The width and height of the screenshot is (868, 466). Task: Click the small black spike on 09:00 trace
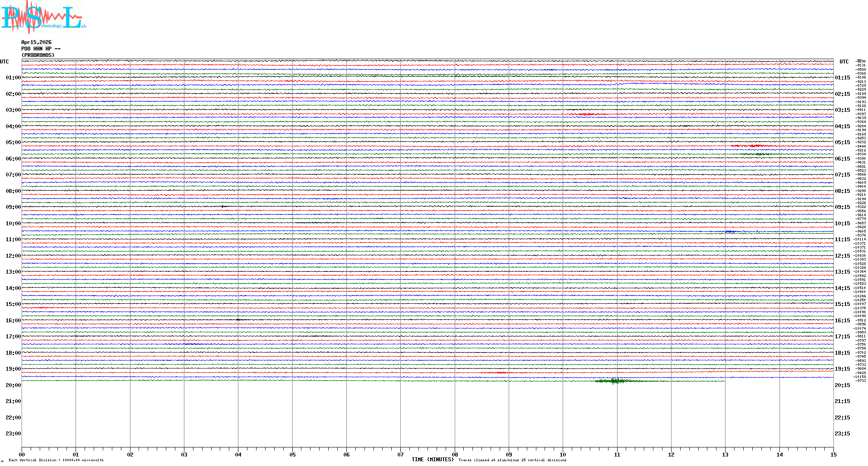pos(223,207)
